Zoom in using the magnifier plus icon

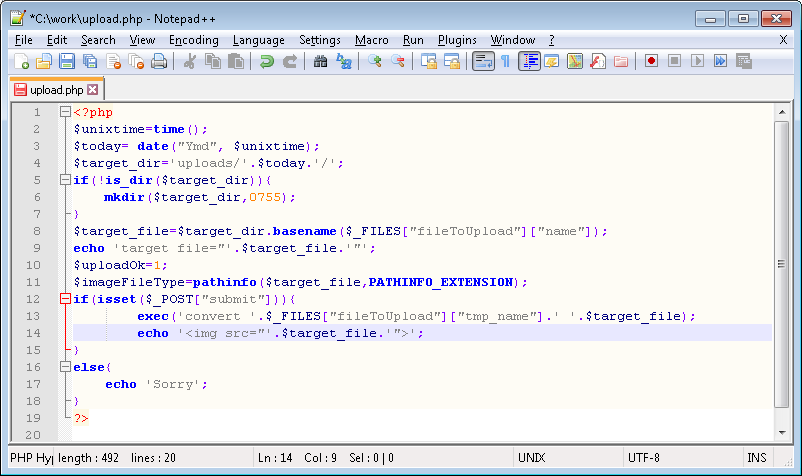[375, 61]
